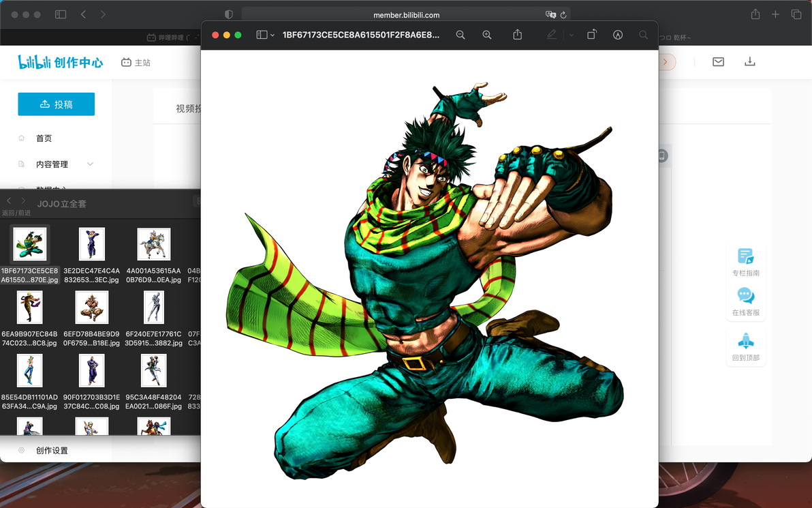This screenshot has width=812, height=508.
Task: Click the bilibili download icon
Action: [x=750, y=61]
